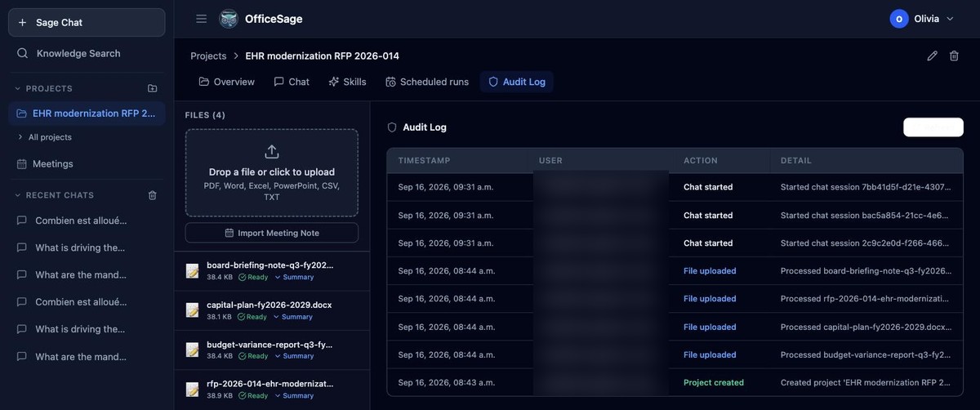
Task: Select detail 'Processed capital-plan-fy2026-2029.docx'
Action: [866, 327]
